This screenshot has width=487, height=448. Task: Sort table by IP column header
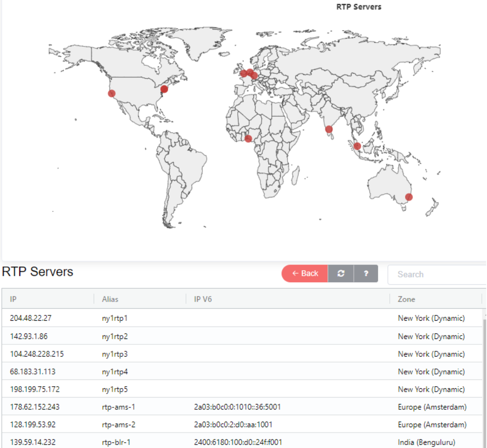(x=13, y=299)
